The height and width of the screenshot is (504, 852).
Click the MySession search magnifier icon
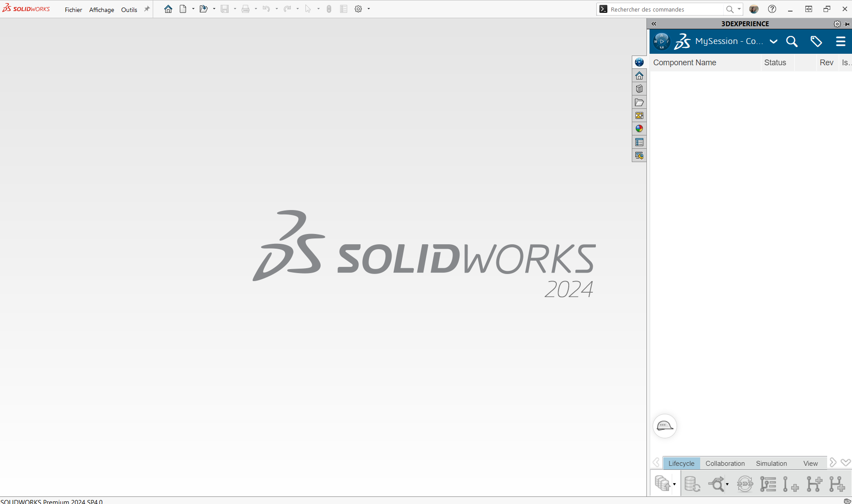(x=792, y=41)
